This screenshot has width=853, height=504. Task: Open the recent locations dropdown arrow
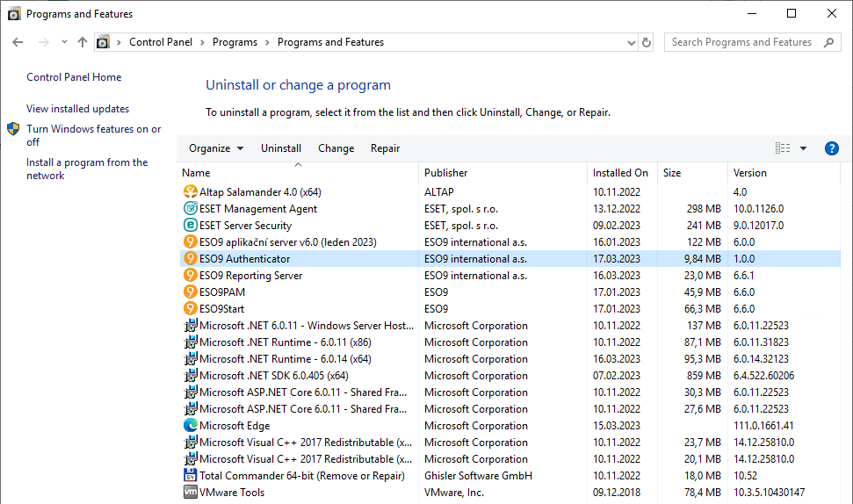64,42
